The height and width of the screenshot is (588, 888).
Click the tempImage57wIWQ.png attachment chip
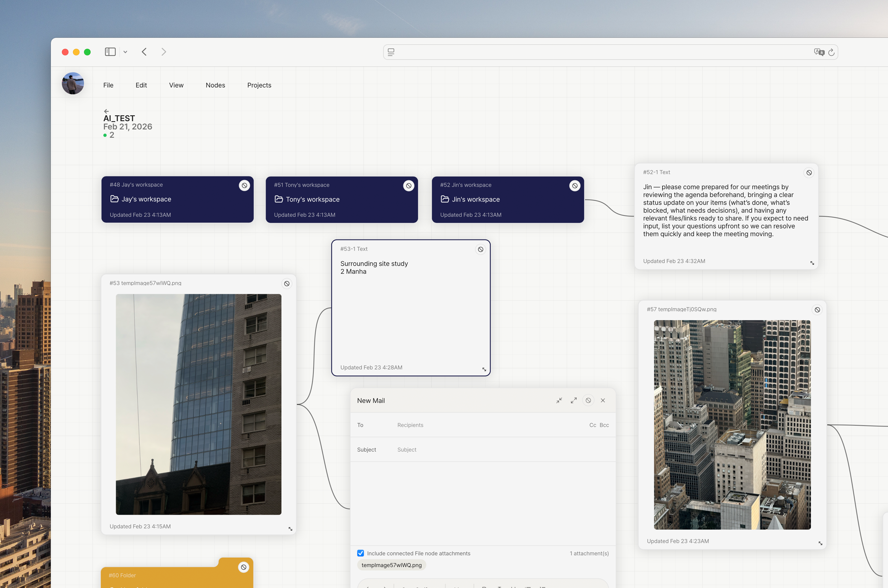click(x=391, y=565)
